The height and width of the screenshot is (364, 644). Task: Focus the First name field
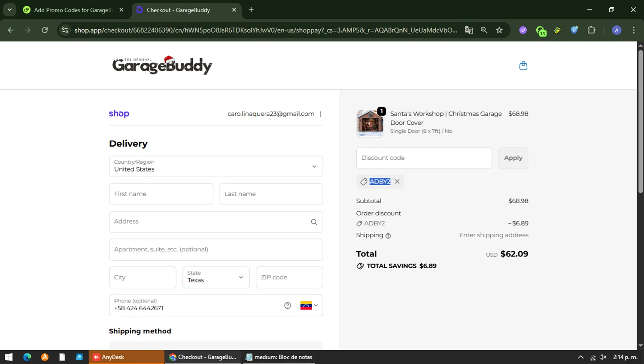161,194
